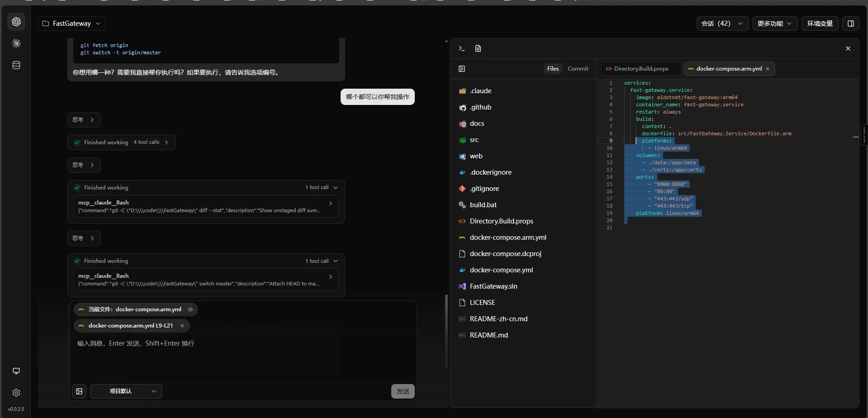The height and width of the screenshot is (418, 868).
Task: Toggle current file context eye icon
Action: [190, 309]
